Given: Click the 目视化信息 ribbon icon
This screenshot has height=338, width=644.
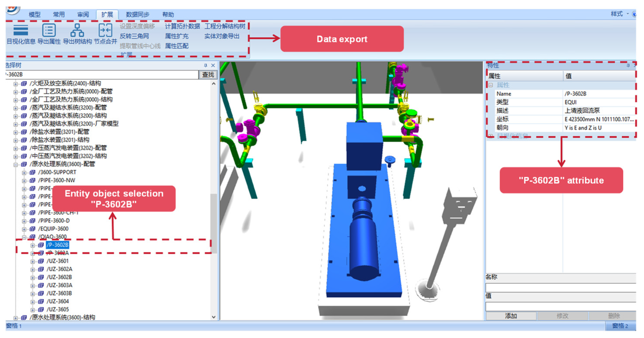Looking at the screenshot, I should 20,30.
